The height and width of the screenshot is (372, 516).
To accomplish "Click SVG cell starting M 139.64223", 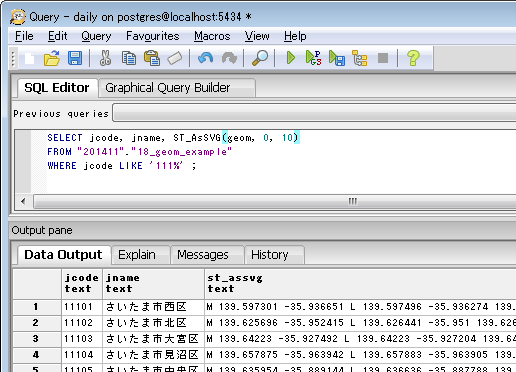I will pos(361,339).
